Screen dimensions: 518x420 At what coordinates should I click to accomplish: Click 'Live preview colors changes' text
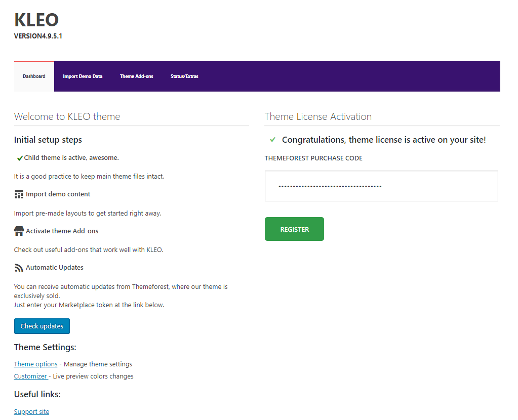pyautogui.click(x=93, y=376)
